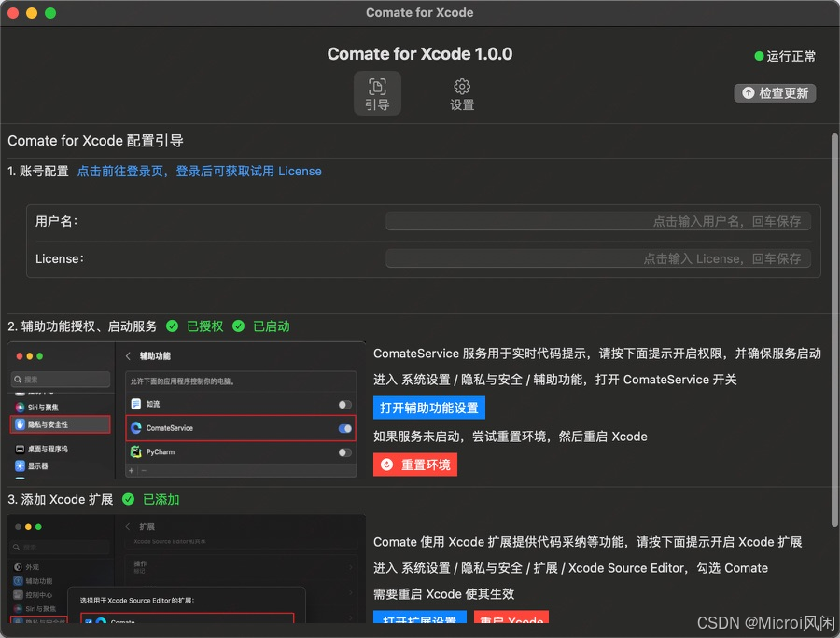Image resolution: width=840 pixels, height=638 pixels.
Task: Click the ComateService row in accessibility thumbnail
Action: [241, 428]
